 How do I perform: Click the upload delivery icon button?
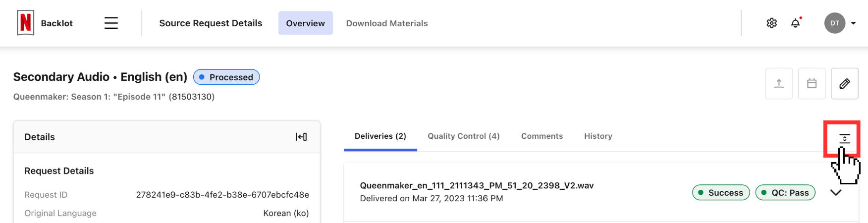(x=779, y=84)
